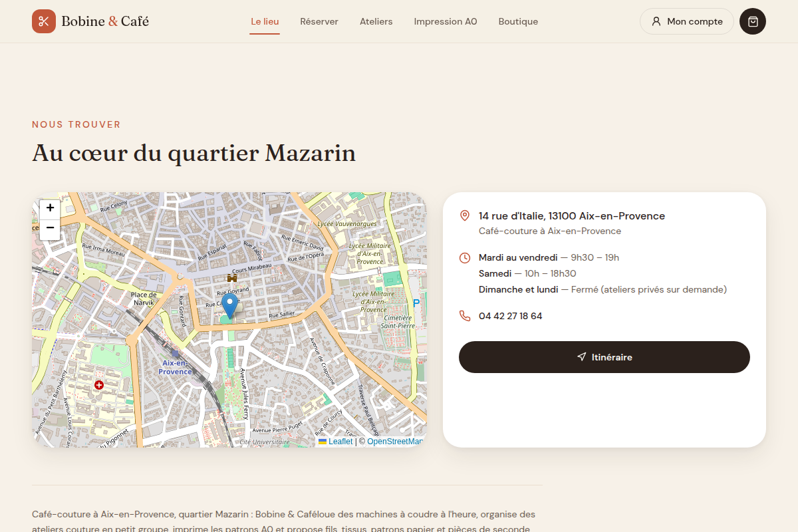Click the blue map location marker
The image size is (798, 532).
click(229, 307)
